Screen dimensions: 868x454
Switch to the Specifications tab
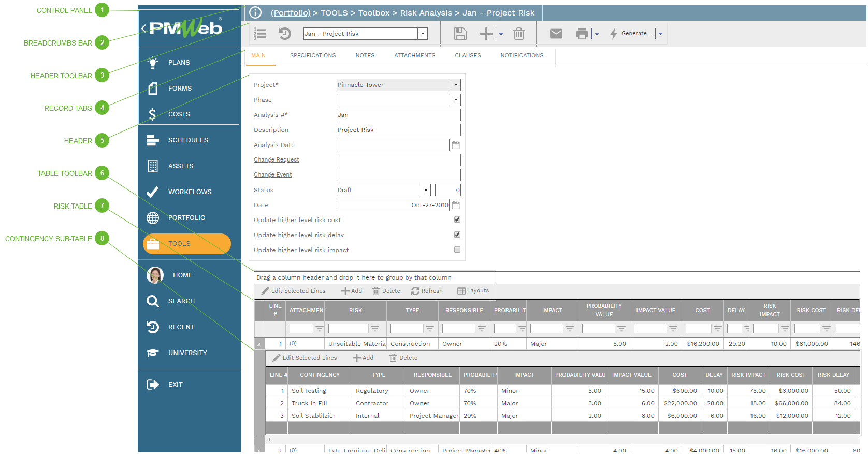[x=313, y=56]
